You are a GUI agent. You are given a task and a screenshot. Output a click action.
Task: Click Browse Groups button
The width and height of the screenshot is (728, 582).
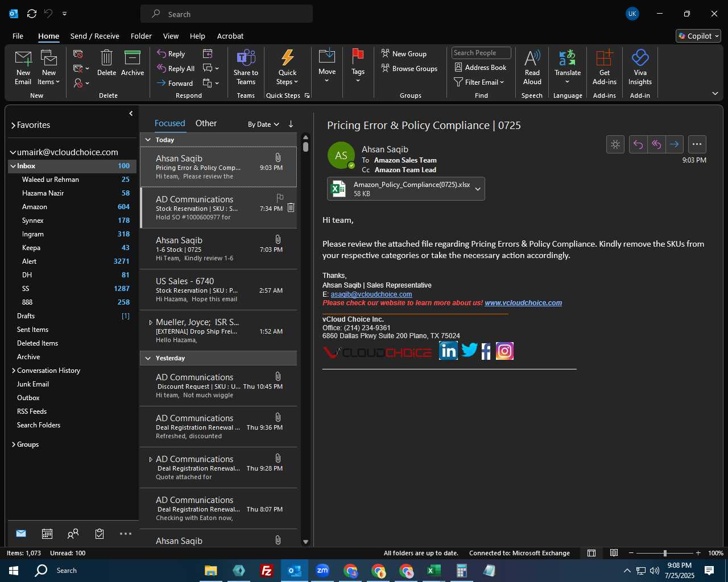409,68
